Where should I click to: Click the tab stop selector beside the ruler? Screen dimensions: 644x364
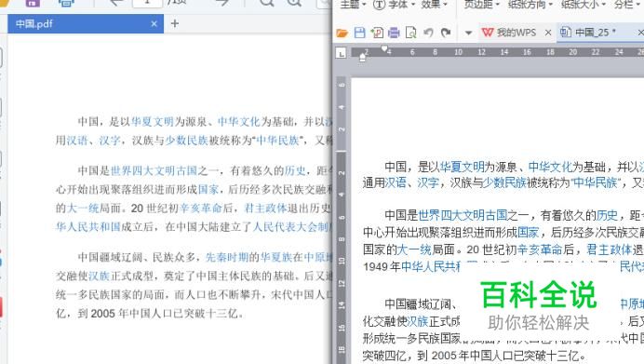pos(341,53)
